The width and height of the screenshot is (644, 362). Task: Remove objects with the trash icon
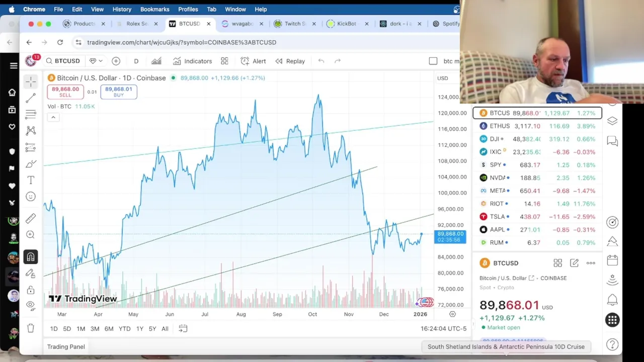tap(31, 328)
